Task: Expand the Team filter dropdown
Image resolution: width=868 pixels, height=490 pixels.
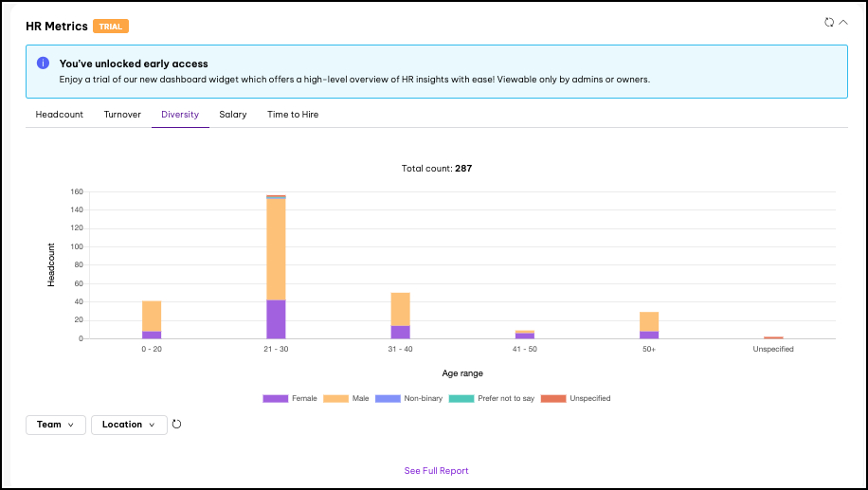Action: click(56, 425)
